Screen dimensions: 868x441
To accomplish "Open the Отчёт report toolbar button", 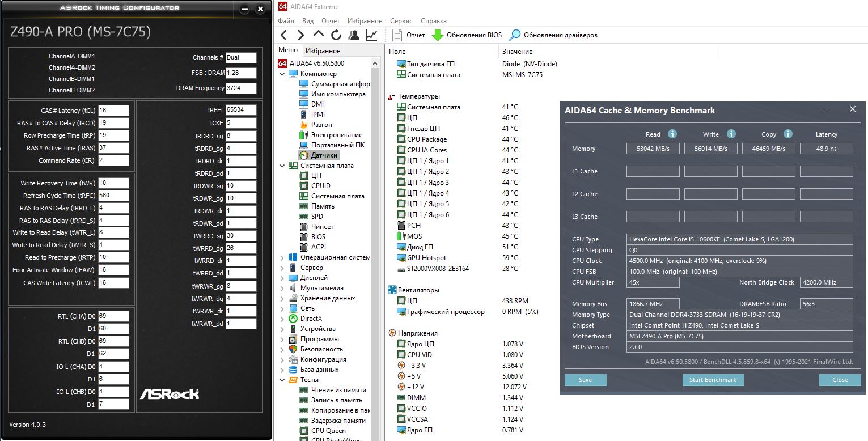I will click(x=408, y=35).
